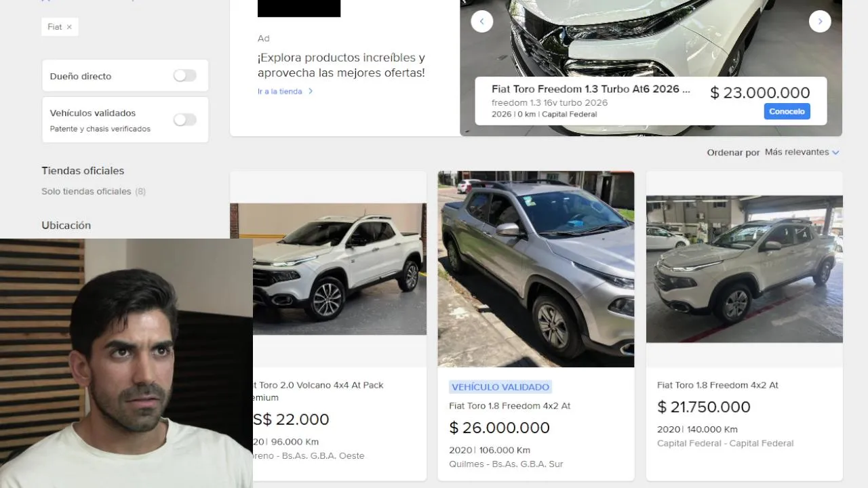
Task: Go to previous carousel slide arrow
Action: point(482,21)
